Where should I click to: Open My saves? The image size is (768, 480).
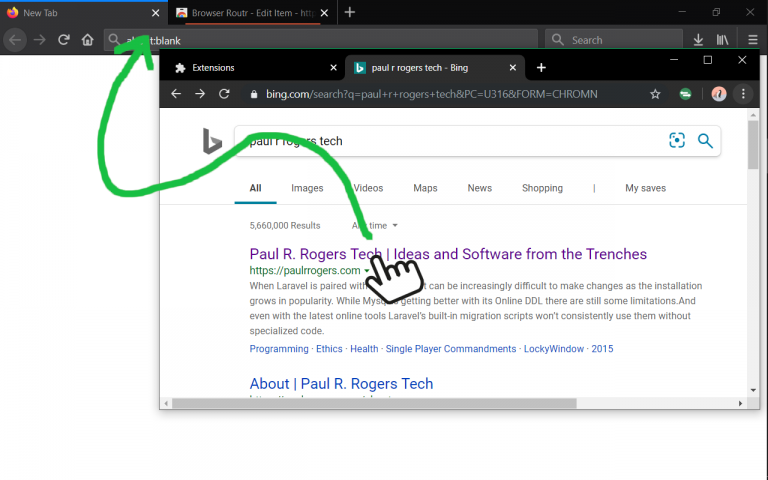[646, 188]
